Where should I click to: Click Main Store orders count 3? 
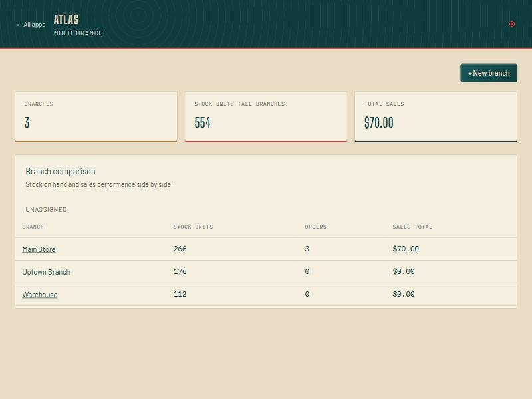307,249
